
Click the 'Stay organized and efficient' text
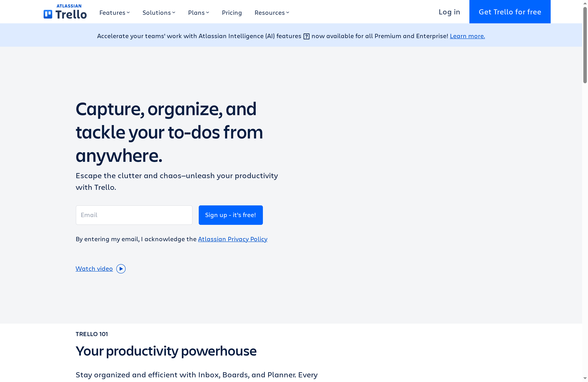196,375
